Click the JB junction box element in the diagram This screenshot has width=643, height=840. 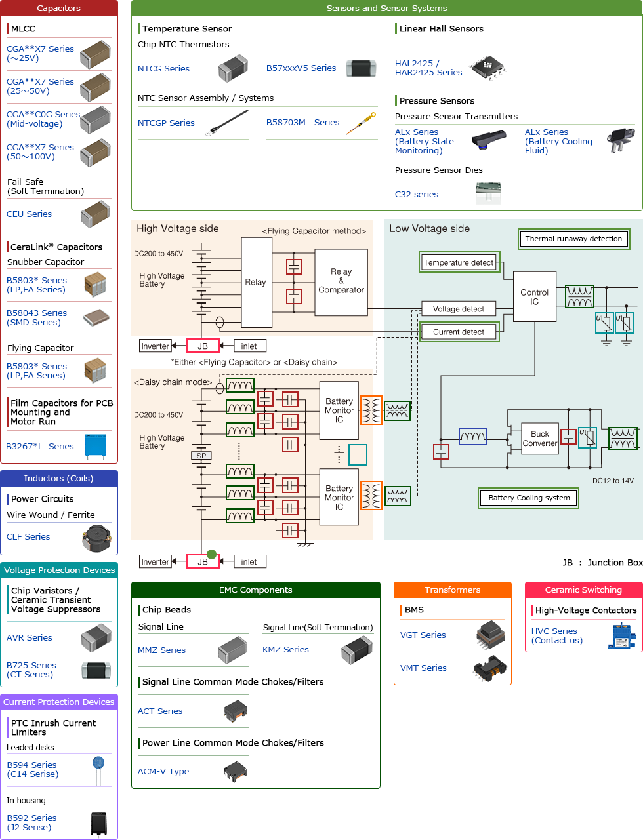(203, 346)
